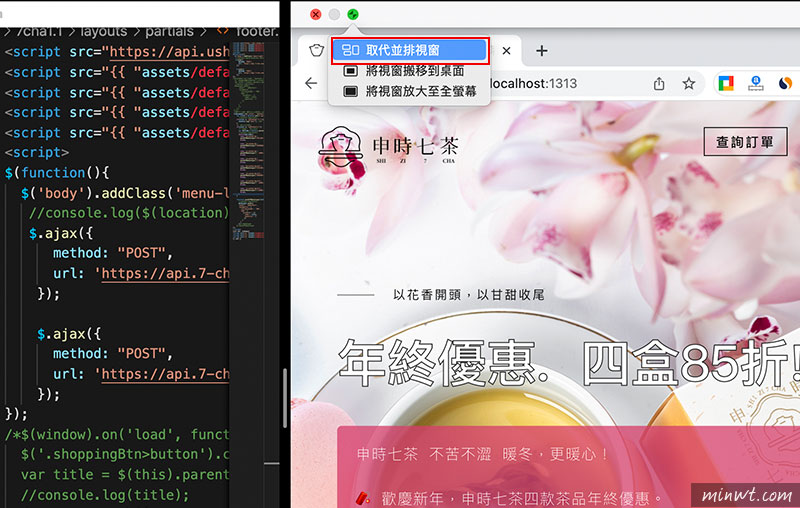Go back in the browser
Viewport: 800px width, 508px height.
[311, 83]
